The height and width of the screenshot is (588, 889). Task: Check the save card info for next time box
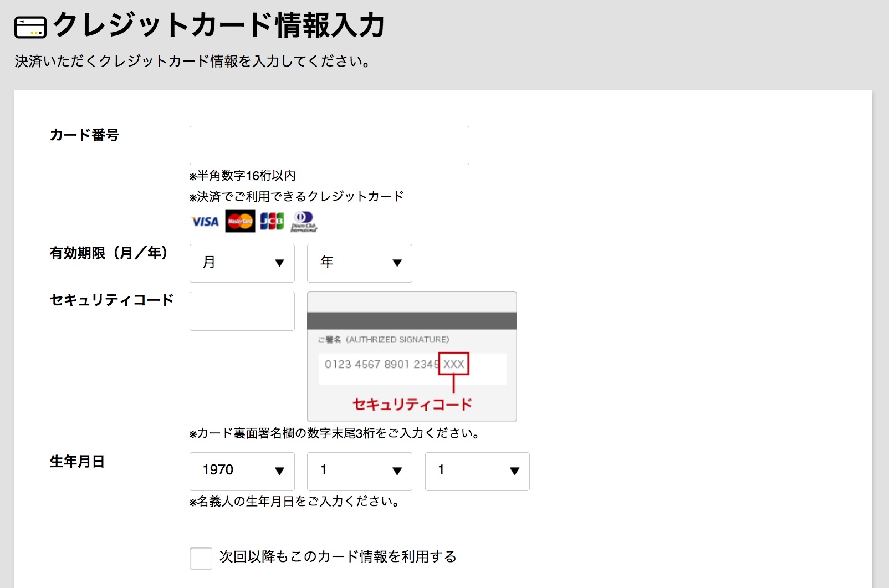click(201, 558)
